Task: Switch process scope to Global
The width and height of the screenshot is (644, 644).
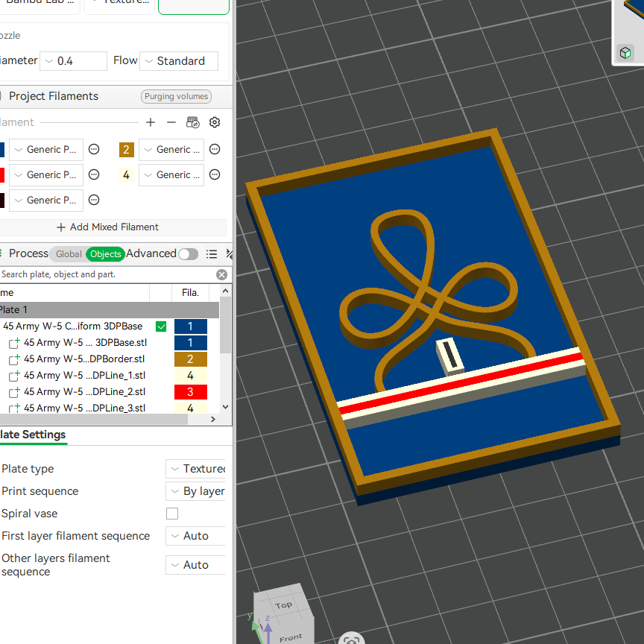Action: pos(68,254)
